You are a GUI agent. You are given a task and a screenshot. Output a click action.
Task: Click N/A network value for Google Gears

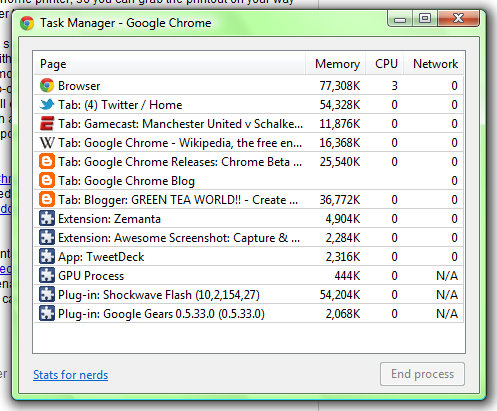447,314
